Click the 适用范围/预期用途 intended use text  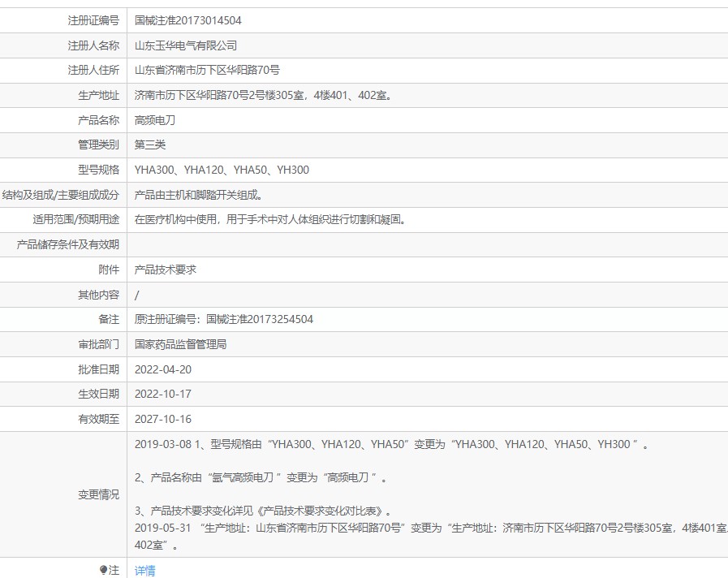(x=269, y=219)
